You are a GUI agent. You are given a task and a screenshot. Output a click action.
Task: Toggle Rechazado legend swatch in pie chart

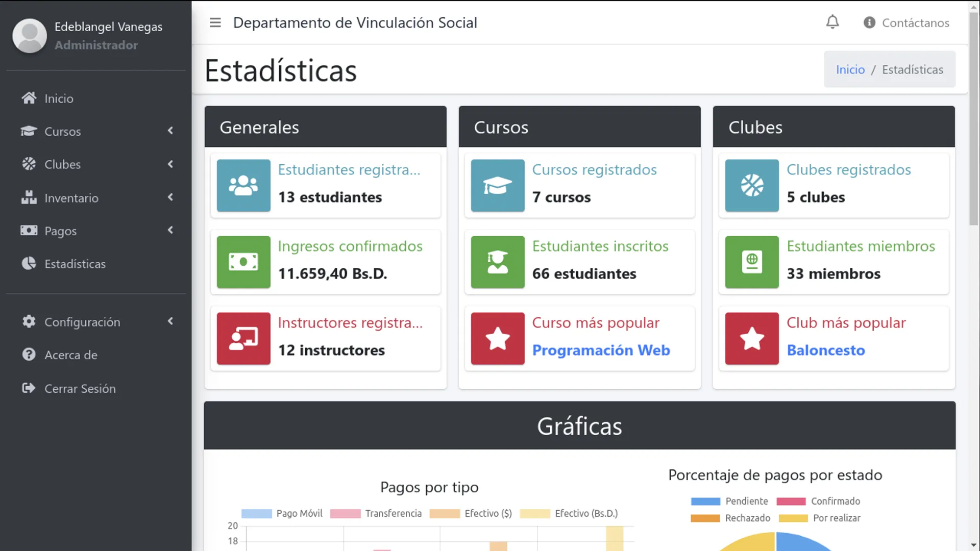tap(705, 518)
